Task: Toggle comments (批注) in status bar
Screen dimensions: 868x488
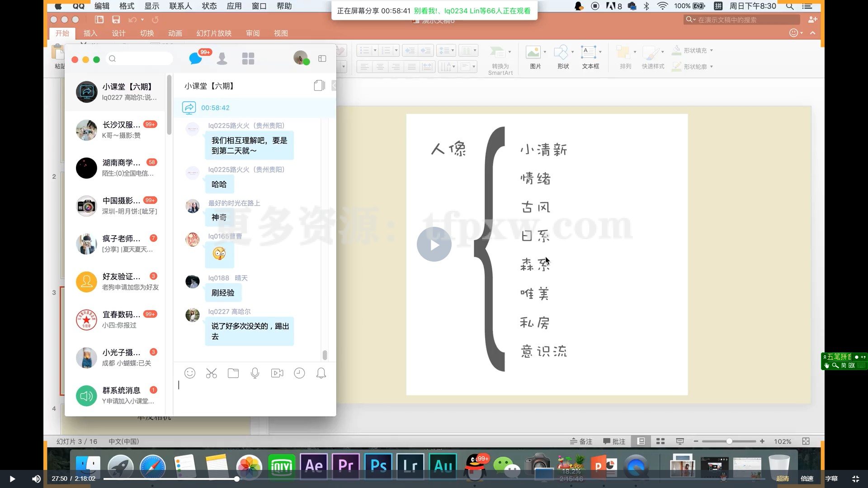Action: coord(614,441)
